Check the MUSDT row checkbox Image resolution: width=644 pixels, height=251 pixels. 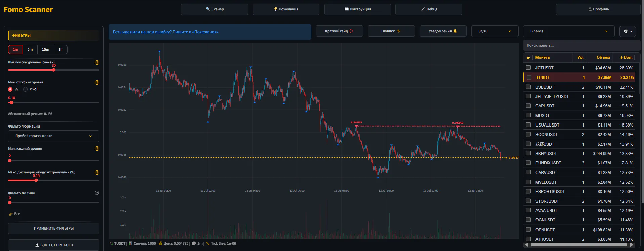528,115
